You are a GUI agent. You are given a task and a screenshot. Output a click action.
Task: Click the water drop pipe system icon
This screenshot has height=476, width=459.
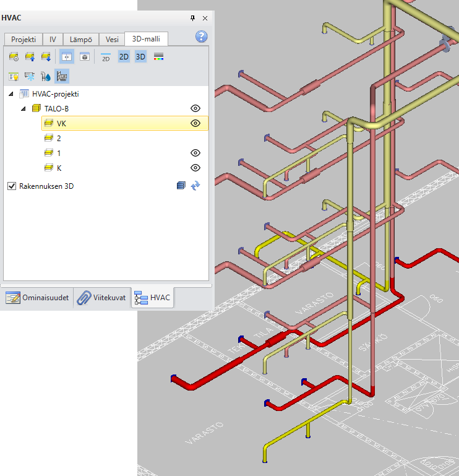pyautogui.click(x=46, y=76)
